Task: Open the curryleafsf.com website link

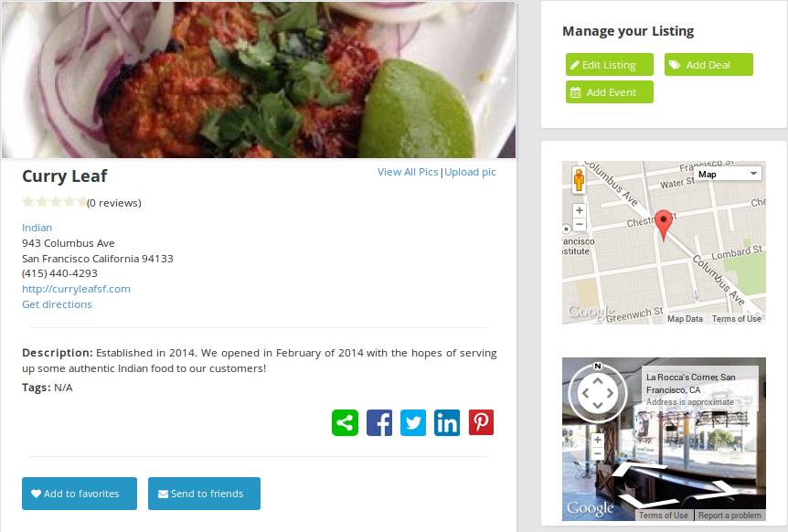Action: (76, 289)
